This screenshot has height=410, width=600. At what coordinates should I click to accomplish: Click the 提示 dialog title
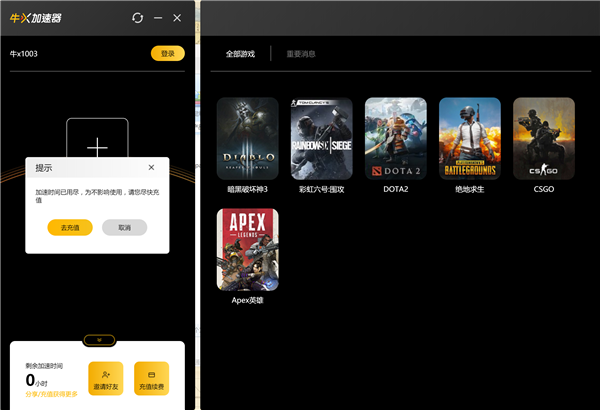point(44,168)
